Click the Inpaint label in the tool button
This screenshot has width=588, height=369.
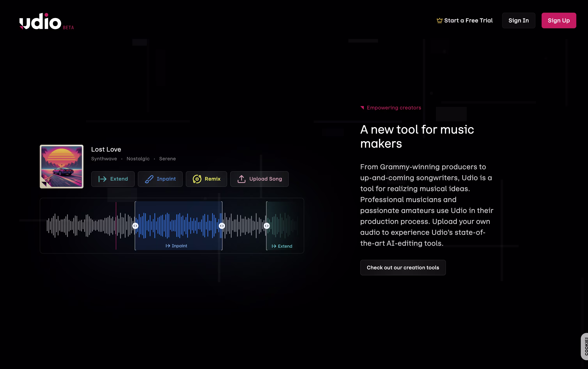166,179
